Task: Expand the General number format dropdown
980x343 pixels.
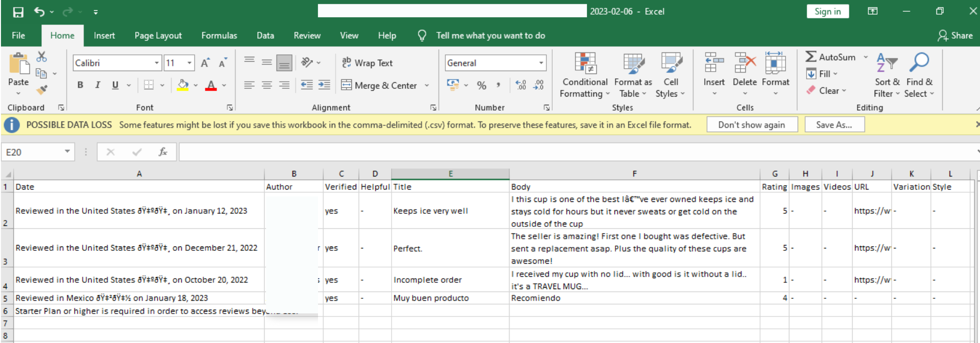Action: click(541, 63)
